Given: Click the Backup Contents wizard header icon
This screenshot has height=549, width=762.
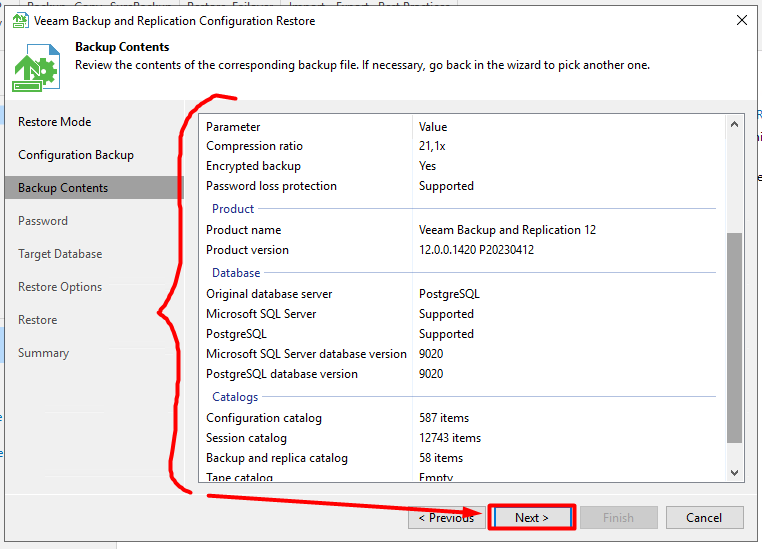Looking at the screenshot, I should click(x=36, y=68).
